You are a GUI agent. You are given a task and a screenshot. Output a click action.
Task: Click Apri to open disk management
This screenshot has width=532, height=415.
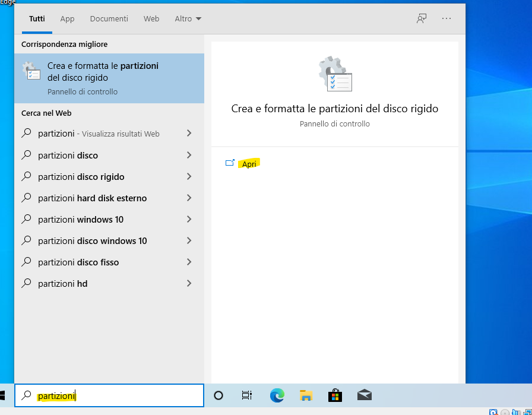(x=249, y=164)
